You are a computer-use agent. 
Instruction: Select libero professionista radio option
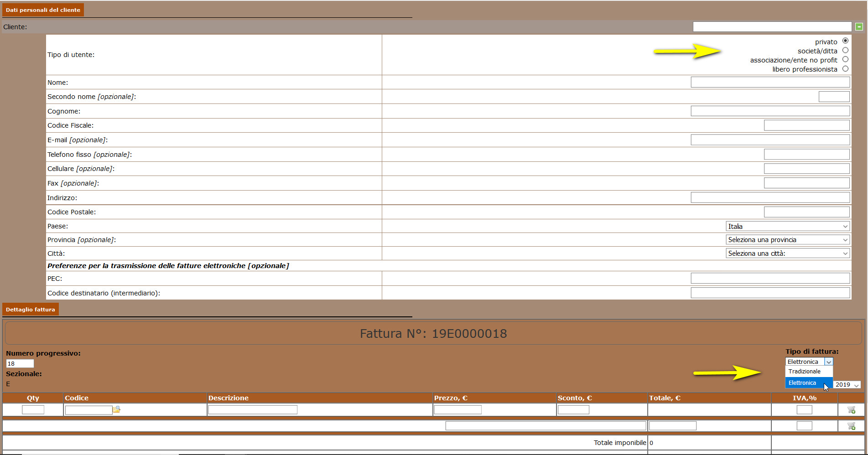click(845, 69)
